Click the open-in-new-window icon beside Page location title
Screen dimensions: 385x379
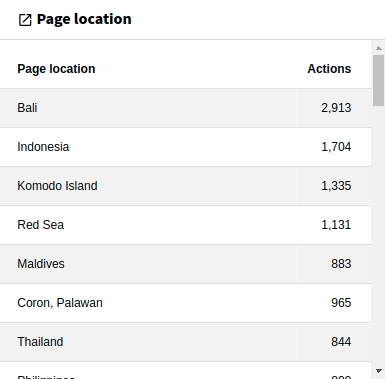pos(25,20)
